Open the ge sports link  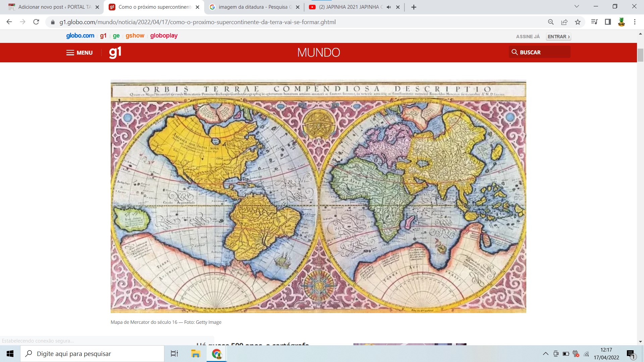pos(116,36)
